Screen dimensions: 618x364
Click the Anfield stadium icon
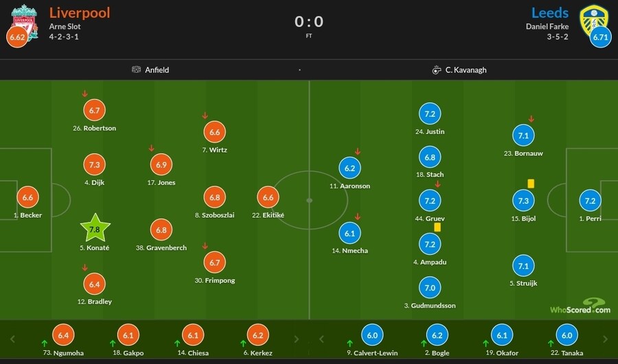pyautogui.click(x=137, y=69)
